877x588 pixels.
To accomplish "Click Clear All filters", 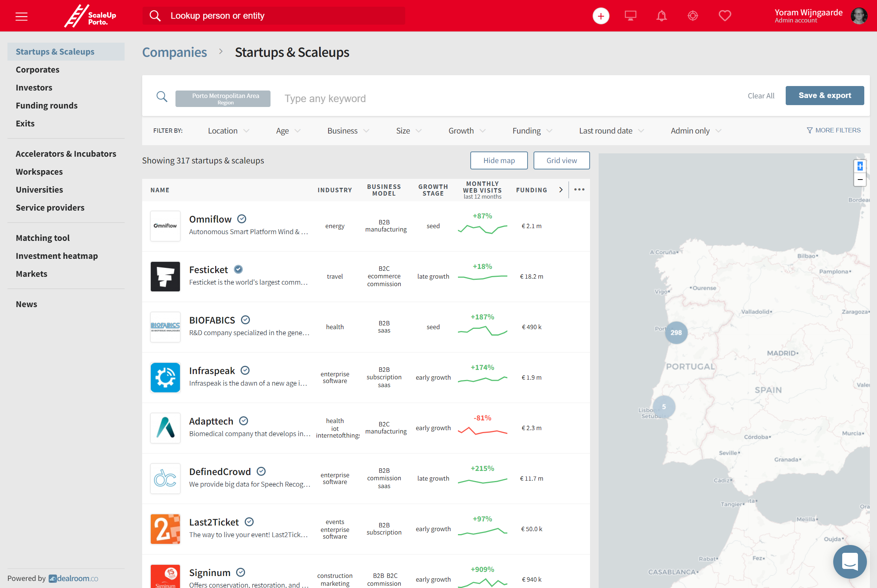I will pyautogui.click(x=761, y=96).
